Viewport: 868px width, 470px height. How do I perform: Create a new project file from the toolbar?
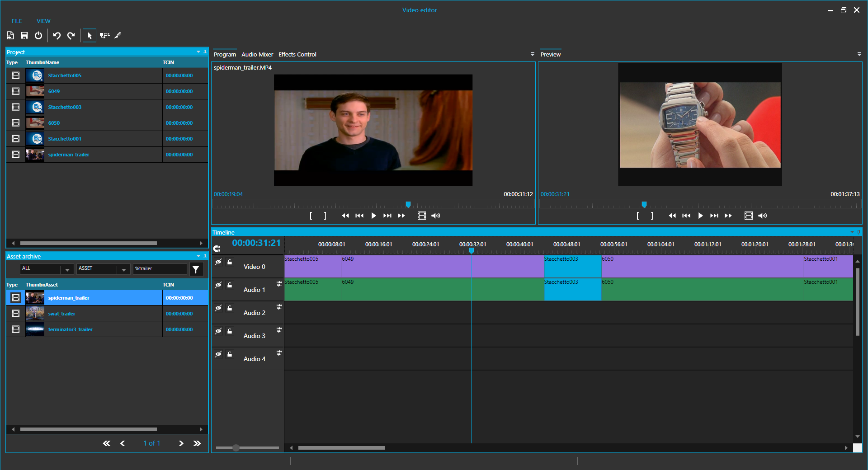[x=10, y=35]
